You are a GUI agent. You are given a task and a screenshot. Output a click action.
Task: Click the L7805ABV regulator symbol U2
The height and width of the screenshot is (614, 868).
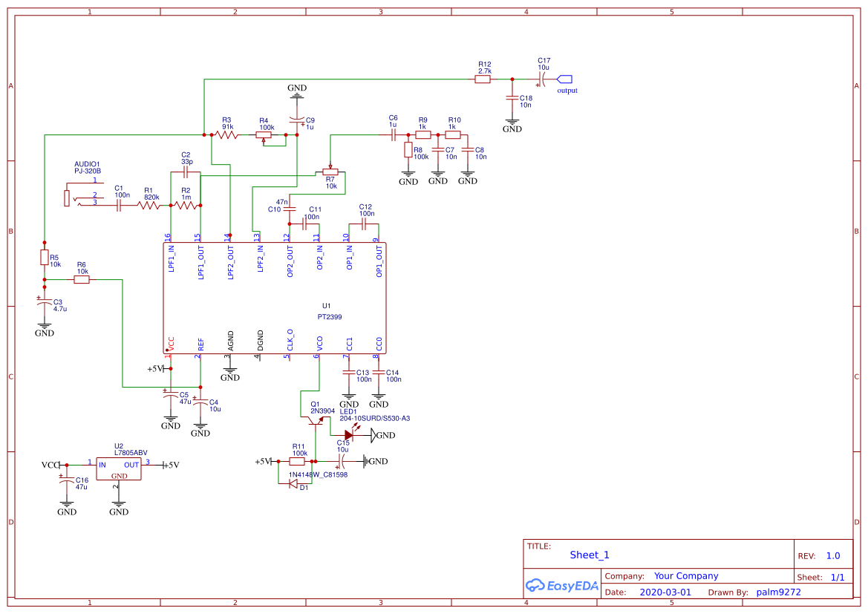118,468
